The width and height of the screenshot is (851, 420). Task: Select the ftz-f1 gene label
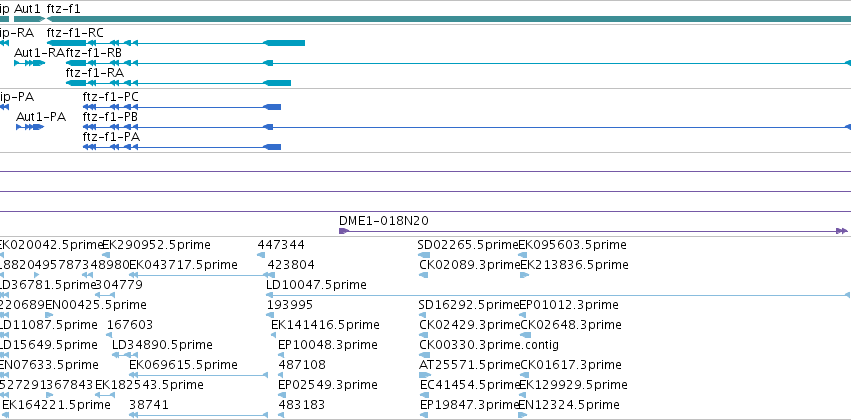pos(63,9)
